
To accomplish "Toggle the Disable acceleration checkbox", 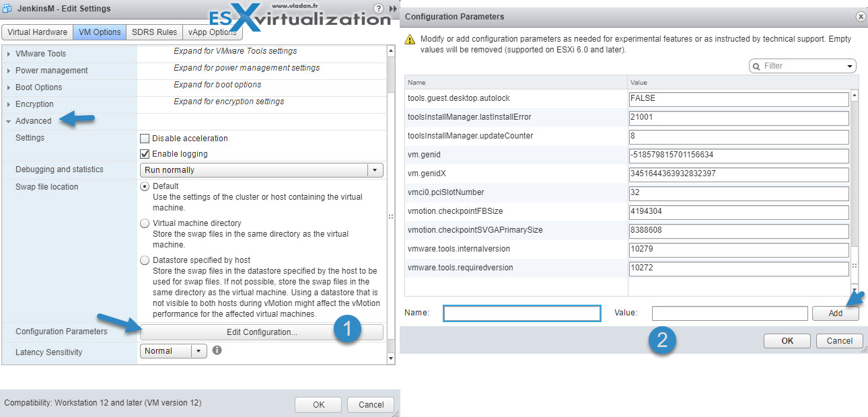I will tap(144, 139).
